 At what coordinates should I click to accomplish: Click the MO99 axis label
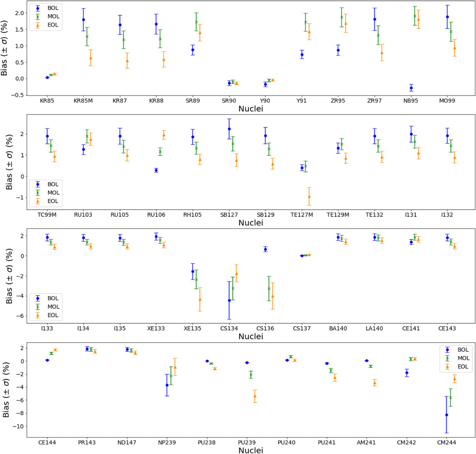[x=447, y=101]
